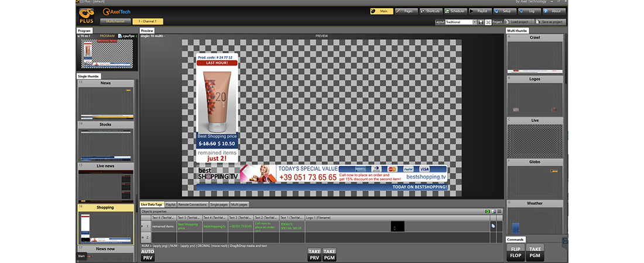Click Load project button
644x263 pixels.
517,22
